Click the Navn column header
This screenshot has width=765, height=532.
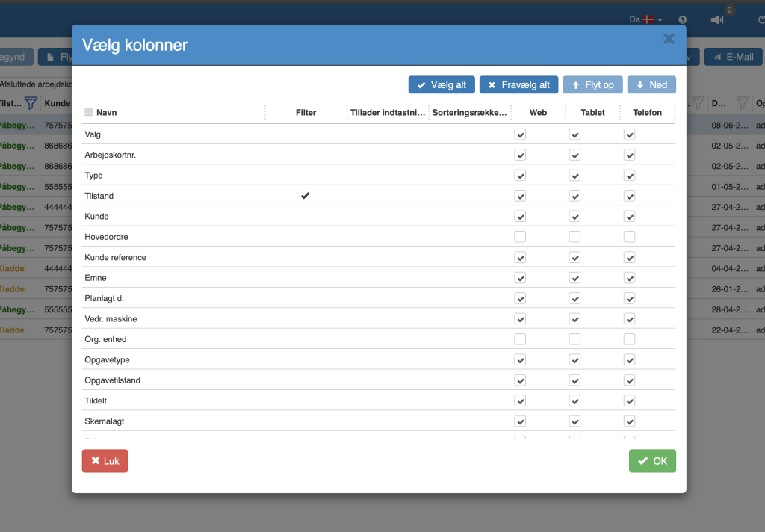[106, 112]
